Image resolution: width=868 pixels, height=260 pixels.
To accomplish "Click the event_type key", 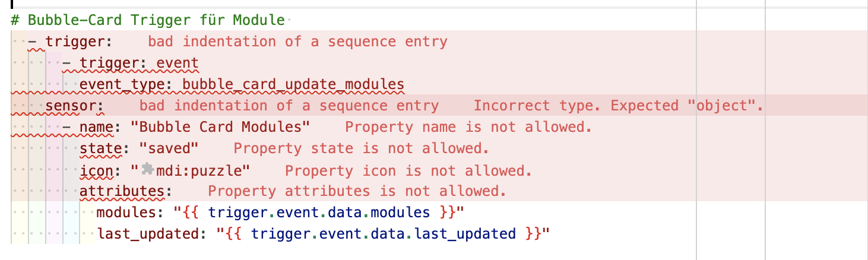I will 122,84.
